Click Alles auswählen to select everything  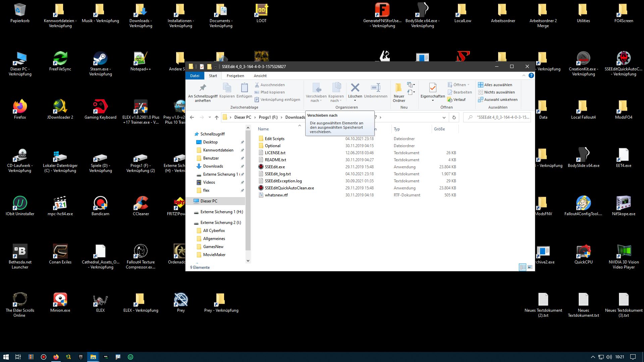(495, 85)
